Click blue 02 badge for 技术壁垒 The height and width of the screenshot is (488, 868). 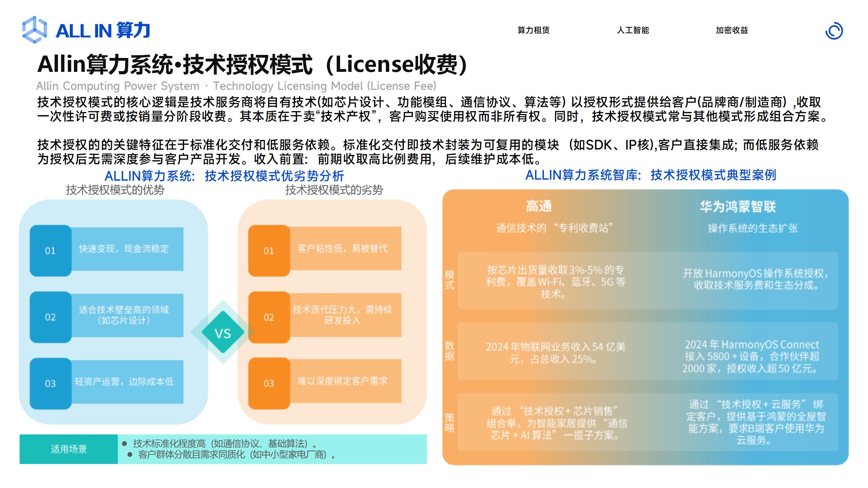pyautogui.click(x=51, y=317)
